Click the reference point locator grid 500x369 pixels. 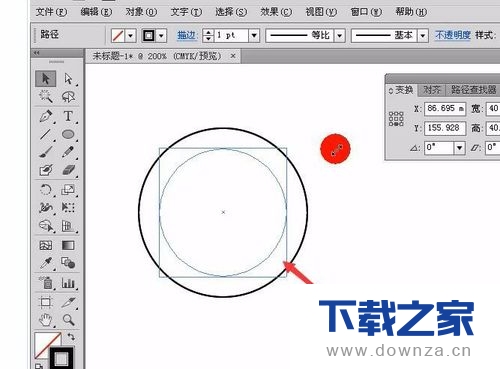pos(396,119)
